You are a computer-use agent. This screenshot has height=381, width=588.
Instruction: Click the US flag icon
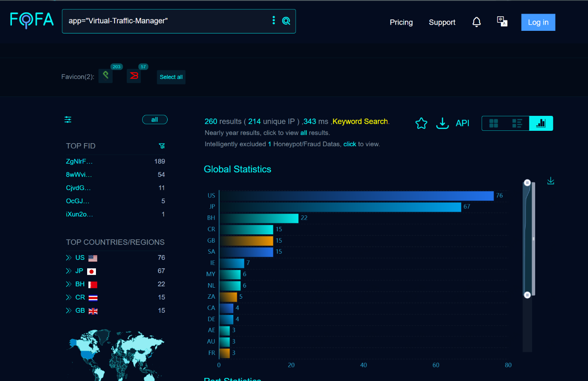tap(92, 258)
